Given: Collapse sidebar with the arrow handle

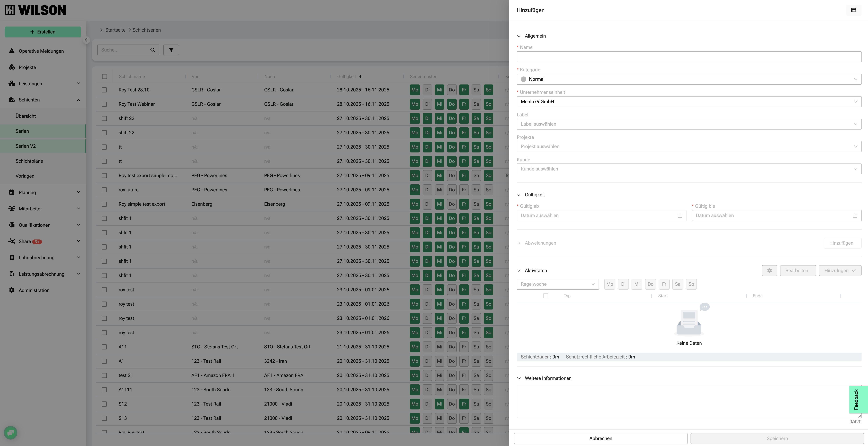Looking at the screenshot, I should [x=86, y=40].
